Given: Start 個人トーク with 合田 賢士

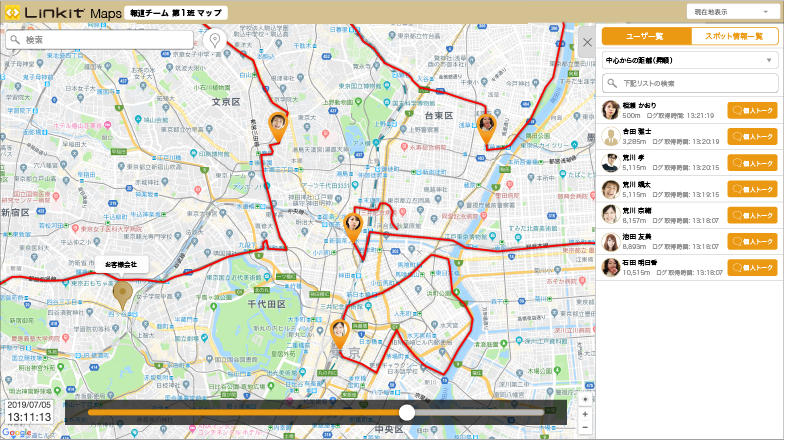Looking at the screenshot, I should point(752,137).
